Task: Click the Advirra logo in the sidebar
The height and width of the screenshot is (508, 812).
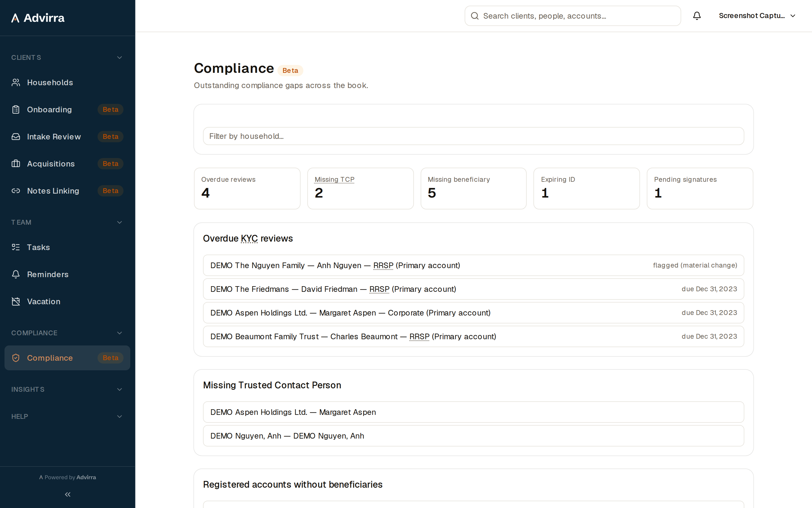Action: click(37, 18)
